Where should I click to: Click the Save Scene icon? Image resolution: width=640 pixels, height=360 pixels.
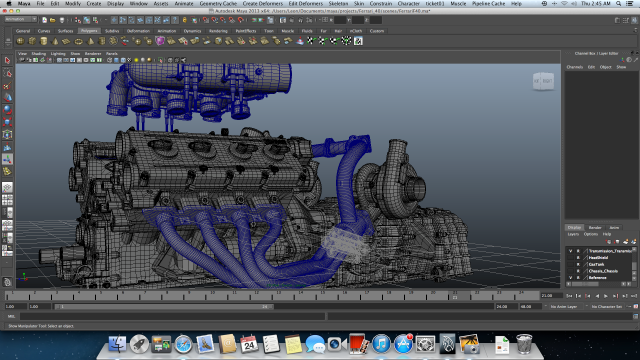pyautogui.click(x=62, y=20)
